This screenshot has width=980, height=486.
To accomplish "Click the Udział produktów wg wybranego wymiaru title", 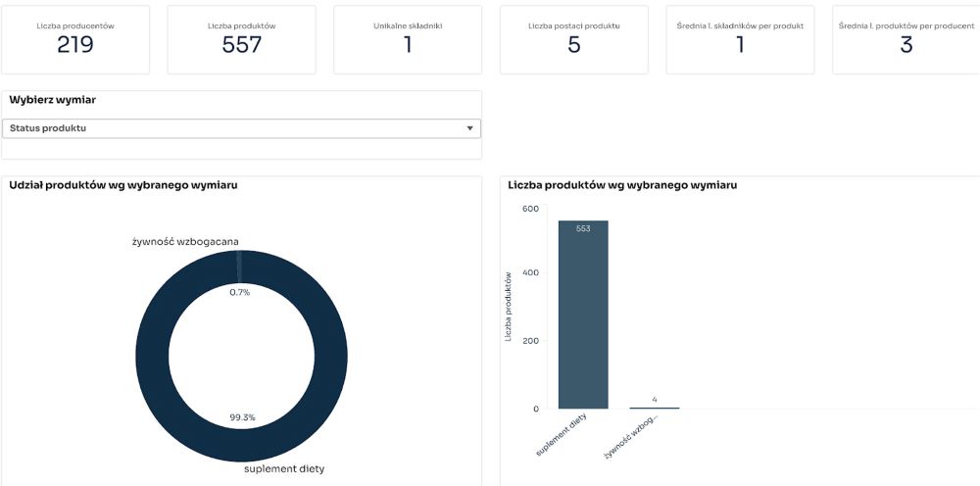I will click(122, 184).
